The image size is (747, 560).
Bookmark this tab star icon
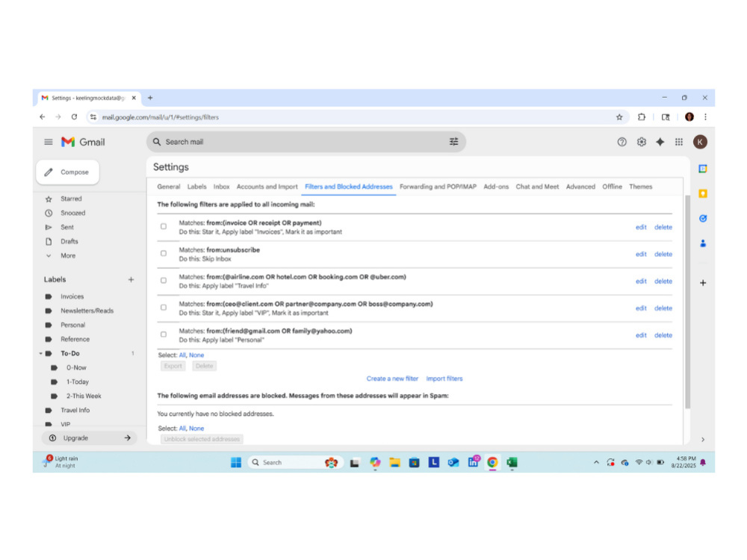point(619,117)
